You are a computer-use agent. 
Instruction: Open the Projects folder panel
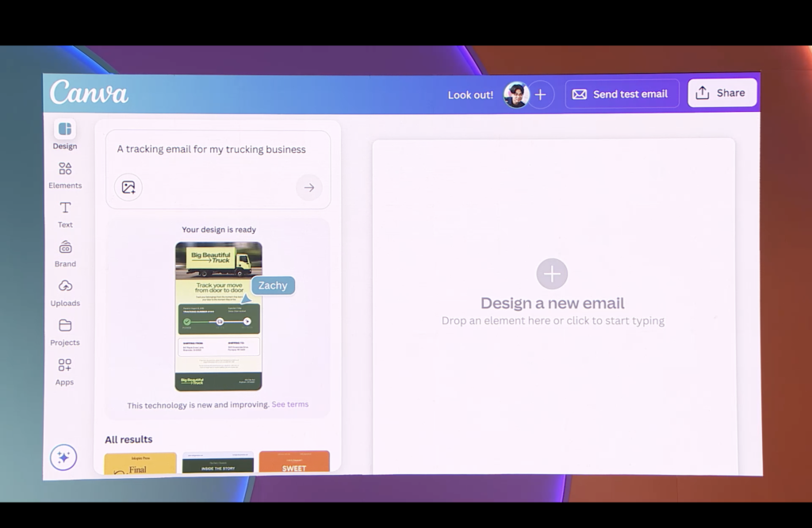(65, 326)
